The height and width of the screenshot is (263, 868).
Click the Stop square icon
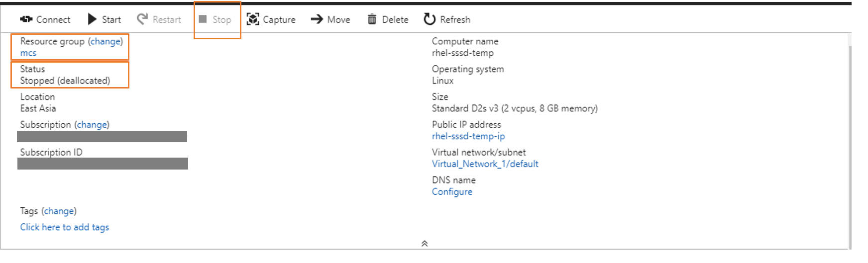tap(203, 19)
